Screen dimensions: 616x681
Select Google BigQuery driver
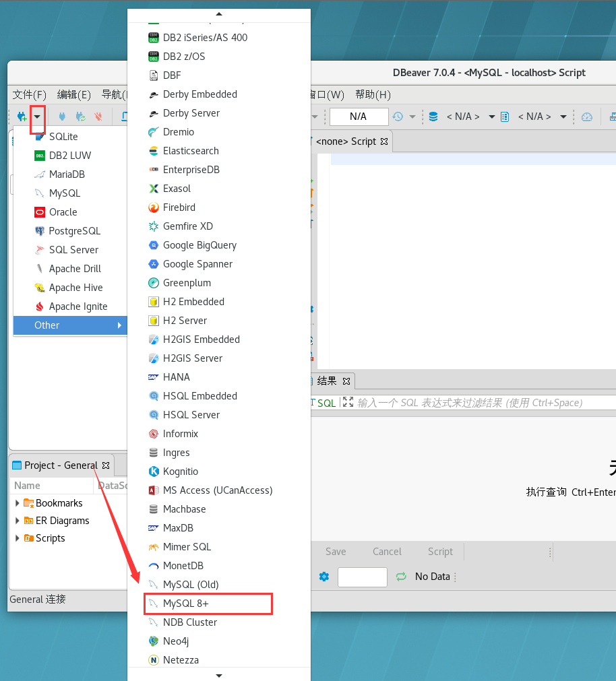pyautogui.click(x=219, y=245)
